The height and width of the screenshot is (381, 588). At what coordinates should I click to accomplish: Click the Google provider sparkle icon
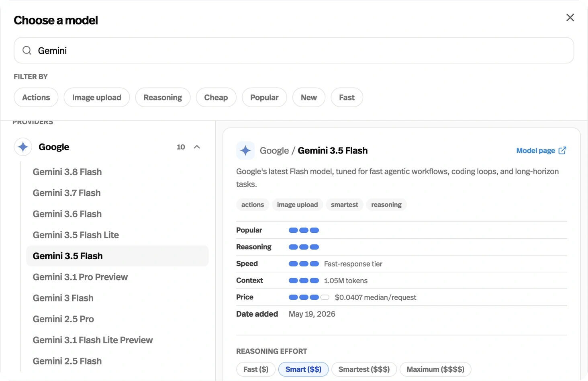click(23, 147)
